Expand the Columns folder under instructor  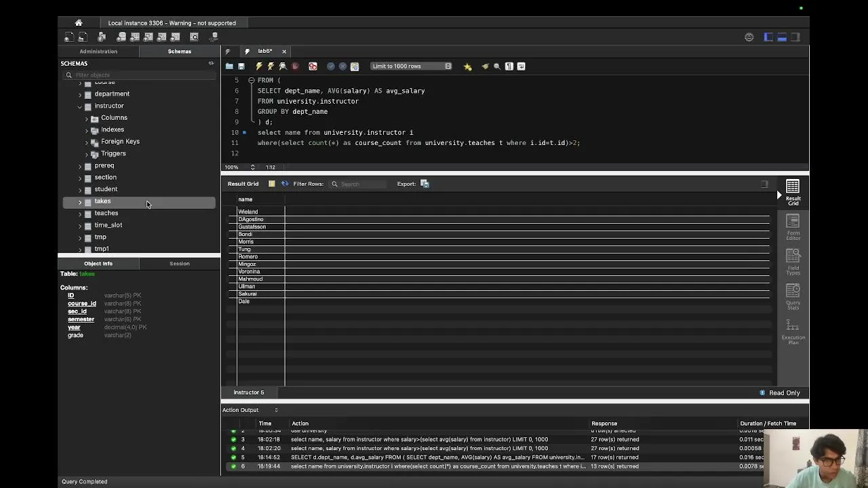pyautogui.click(x=87, y=118)
